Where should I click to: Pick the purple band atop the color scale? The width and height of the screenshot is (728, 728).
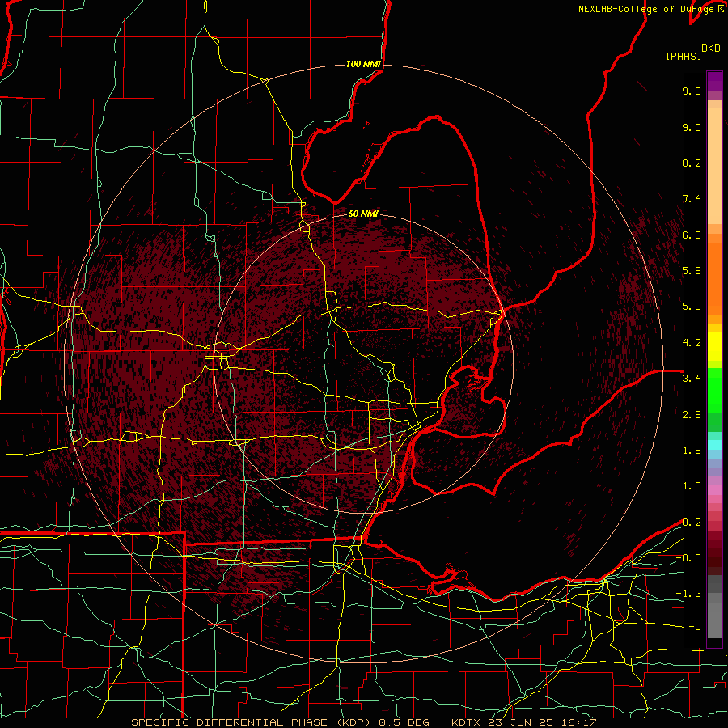click(714, 82)
